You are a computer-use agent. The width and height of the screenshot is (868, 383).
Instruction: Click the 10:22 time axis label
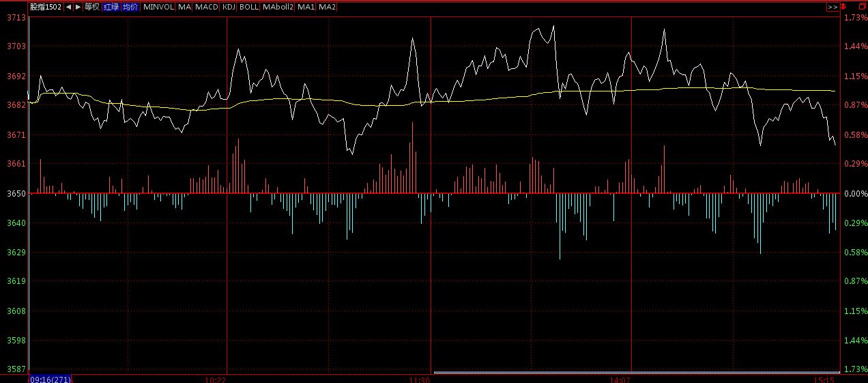pos(216,379)
